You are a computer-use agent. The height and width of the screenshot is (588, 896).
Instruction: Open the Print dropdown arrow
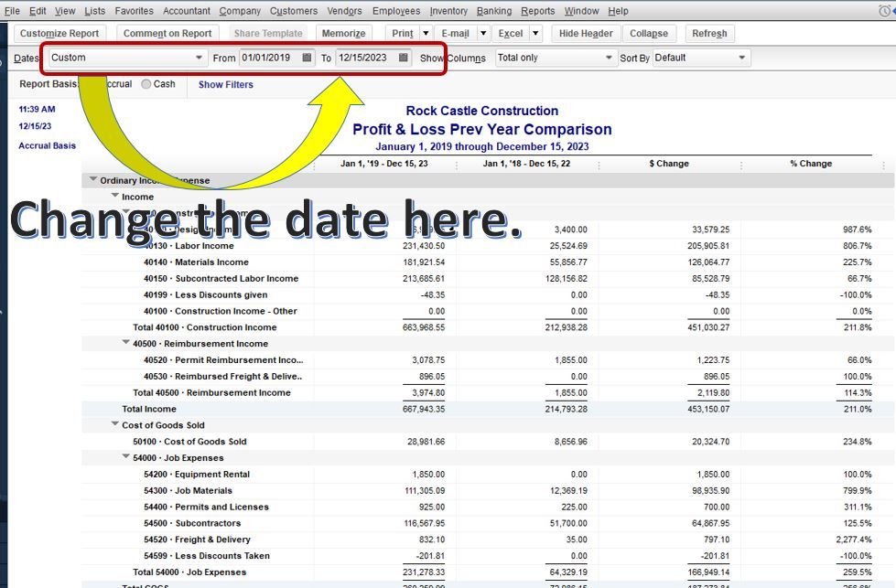[x=426, y=34]
